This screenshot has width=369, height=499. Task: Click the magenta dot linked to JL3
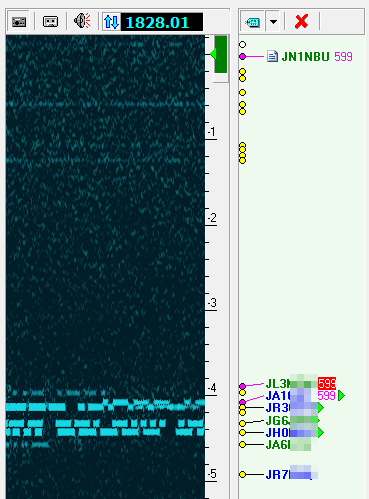tap(243, 386)
